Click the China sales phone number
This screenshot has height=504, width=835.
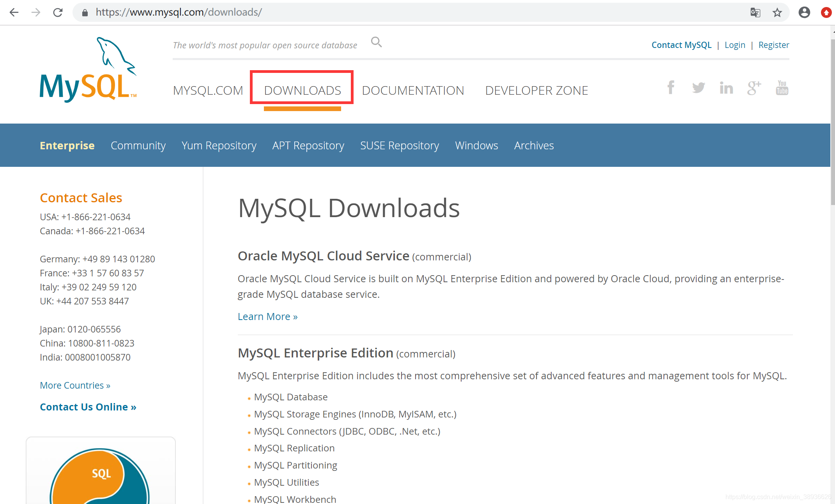point(101,343)
